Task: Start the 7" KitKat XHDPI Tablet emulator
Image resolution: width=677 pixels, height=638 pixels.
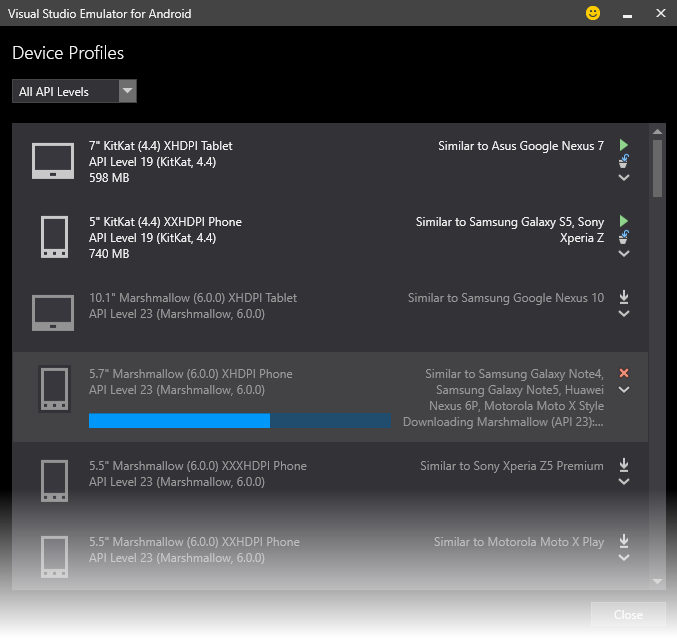Action: click(x=624, y=145)
